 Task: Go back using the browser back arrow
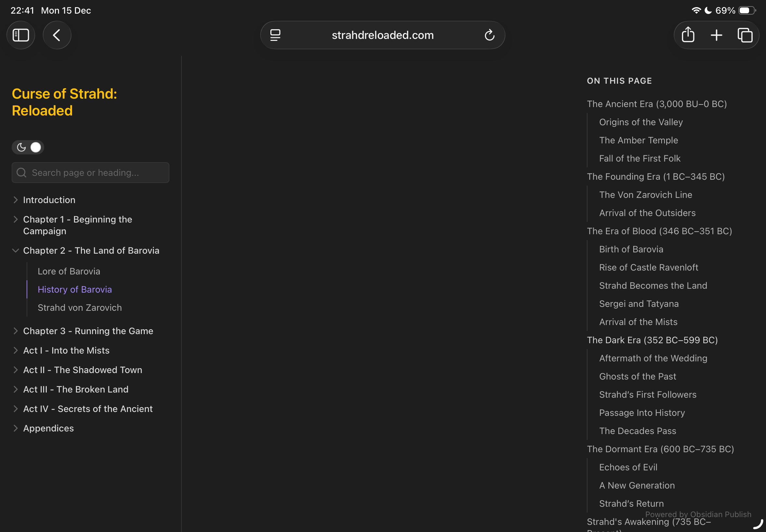(57, 35)
